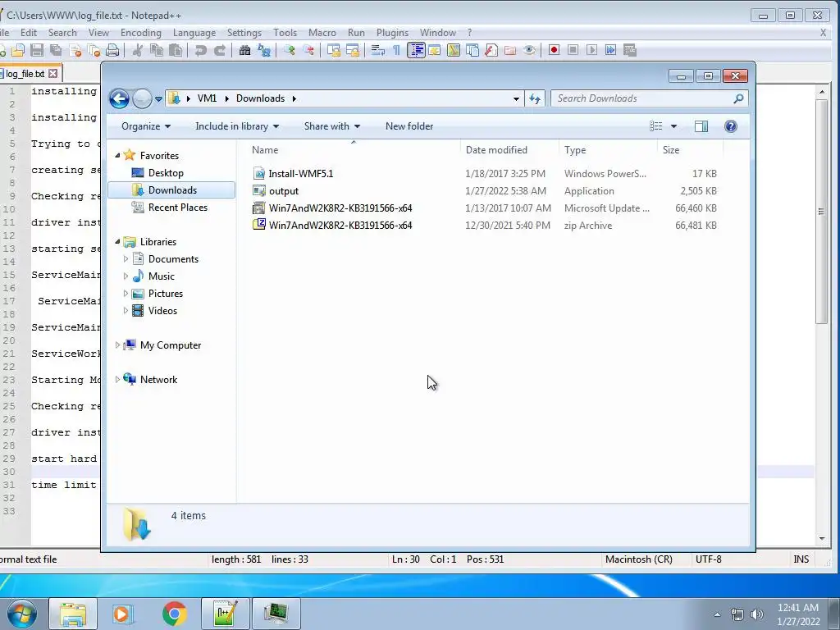Open the Include in library dropdown
The image size is (840, 630).
pos(237,126)
